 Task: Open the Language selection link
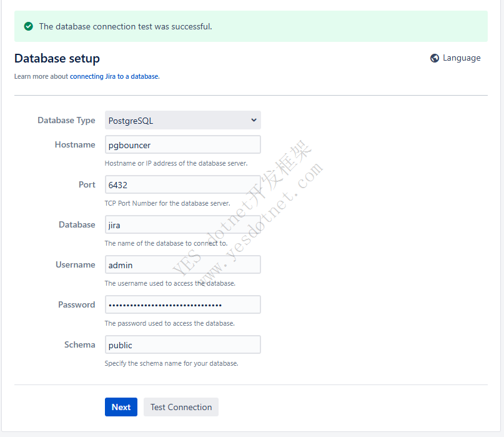(x=462, y=58)
